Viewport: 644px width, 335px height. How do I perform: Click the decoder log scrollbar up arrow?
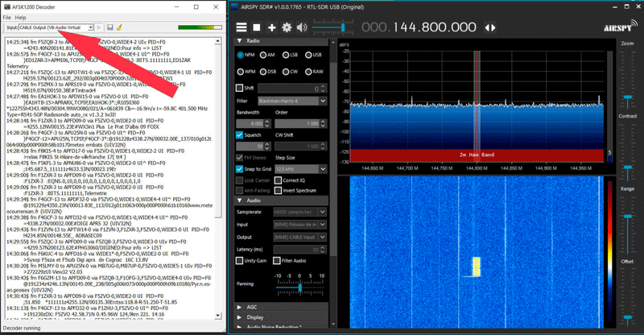click(x=218, y=41)
